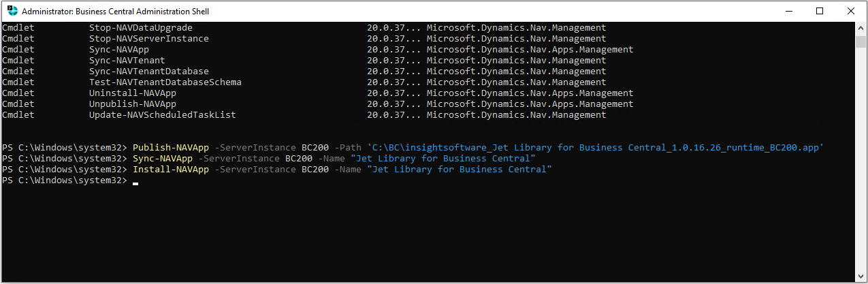The width and height of the screenshot is (868, 284).
Task: Click the version 20.0.37... in Sync-NAVTenant row
Action: click(394, 61)
